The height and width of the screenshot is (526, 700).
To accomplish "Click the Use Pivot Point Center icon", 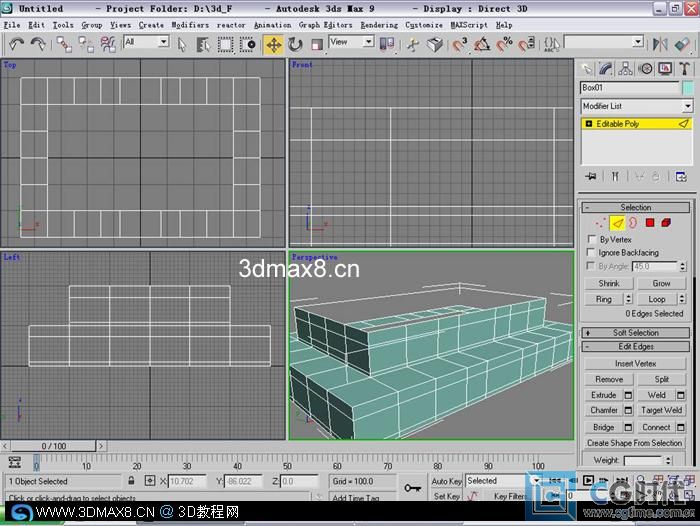I will (387, 44).
